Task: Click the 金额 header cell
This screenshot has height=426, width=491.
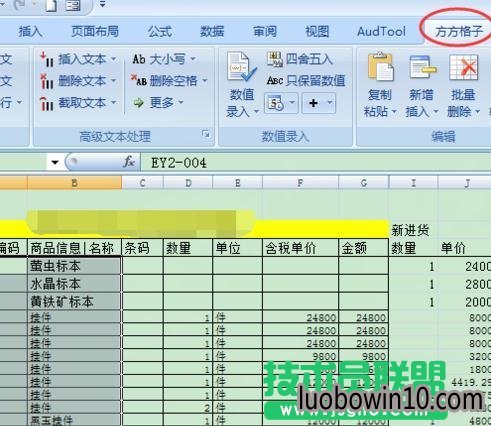Action: [364, 248]
